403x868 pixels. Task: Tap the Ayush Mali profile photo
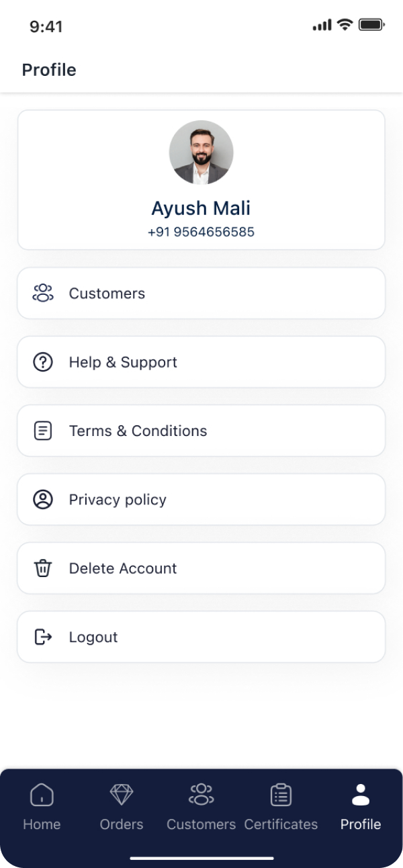201,153
